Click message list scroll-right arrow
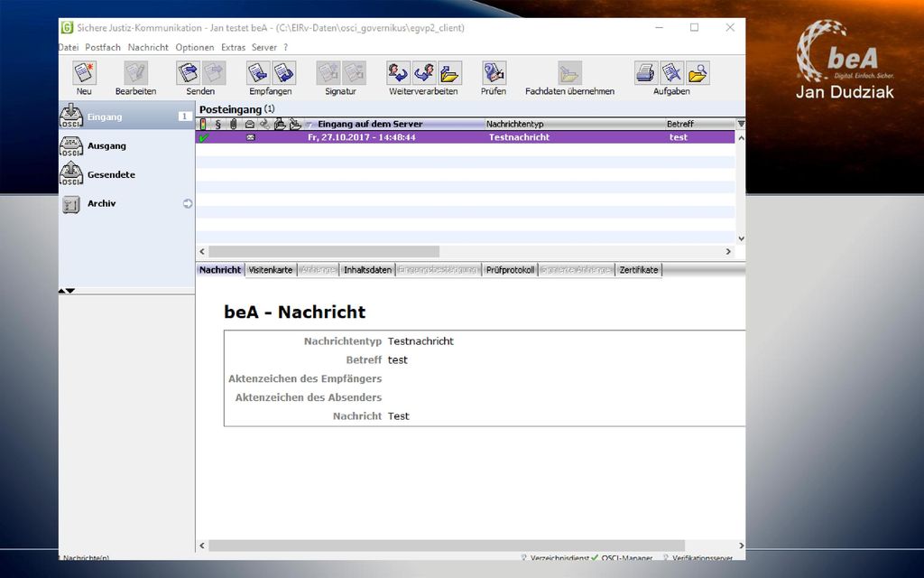The image size is (924, 578). [728, 251]
